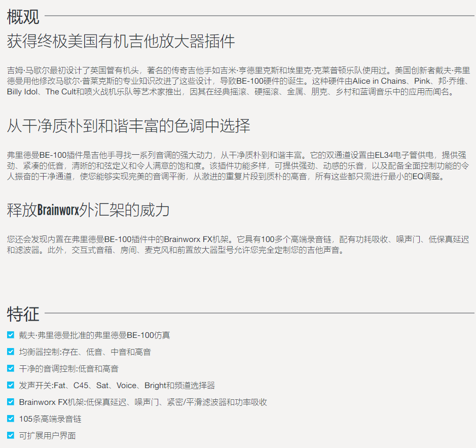Click the feature text 干净的音调控制:低音和高音

pos(68,368)
